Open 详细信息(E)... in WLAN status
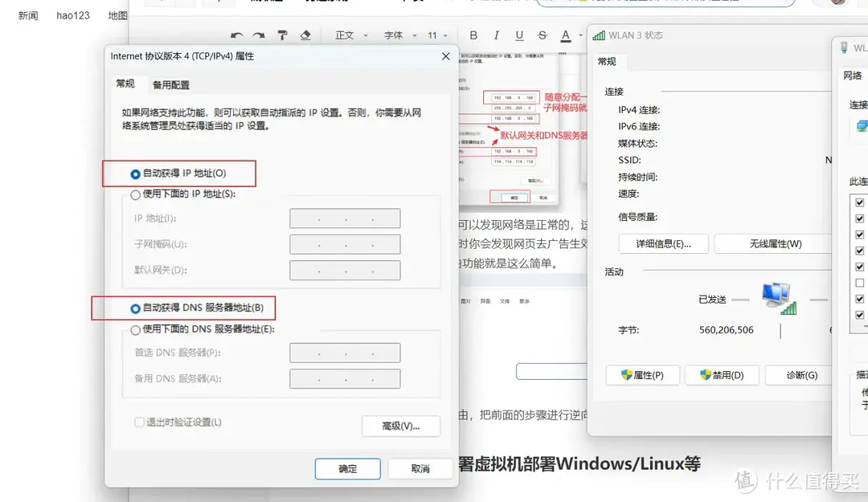868x502 pixels. [663, 244]
